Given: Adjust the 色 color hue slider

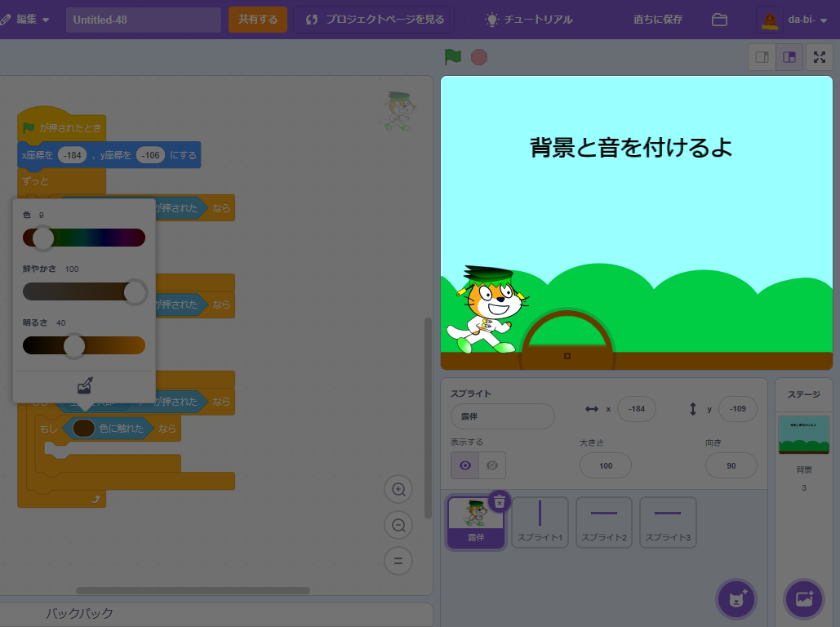Looking at the screenshot, I should pyautogui.click(x=84, y=238).
